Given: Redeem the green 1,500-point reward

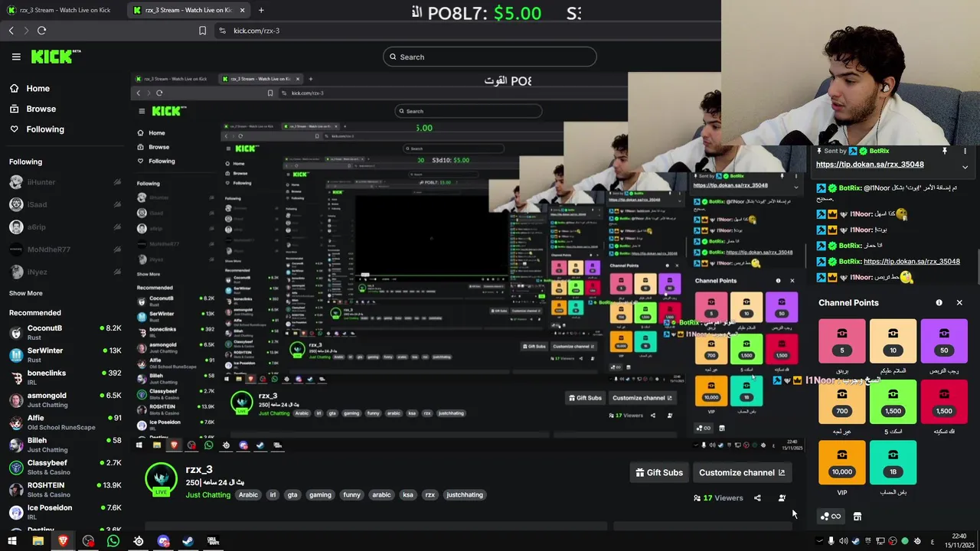Looking at the screenshot, I should tap(893, 402).
